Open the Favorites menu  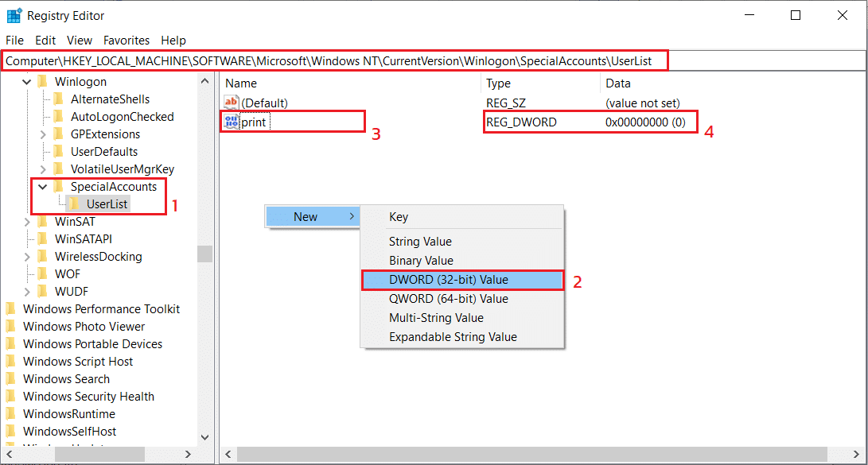[126, 41]
